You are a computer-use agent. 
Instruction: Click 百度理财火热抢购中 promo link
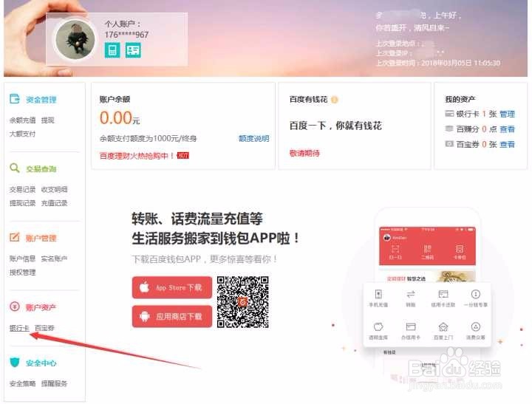[137, 155]
